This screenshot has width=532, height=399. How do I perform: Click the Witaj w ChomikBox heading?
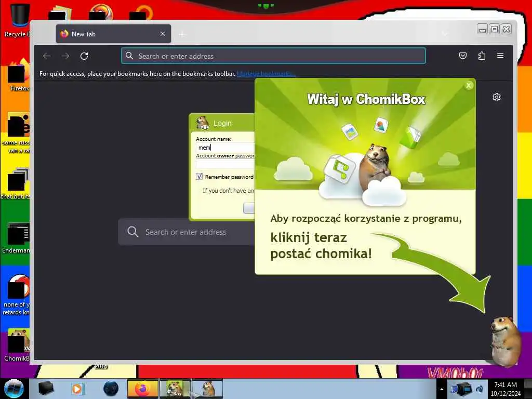(x=366, y=99)
